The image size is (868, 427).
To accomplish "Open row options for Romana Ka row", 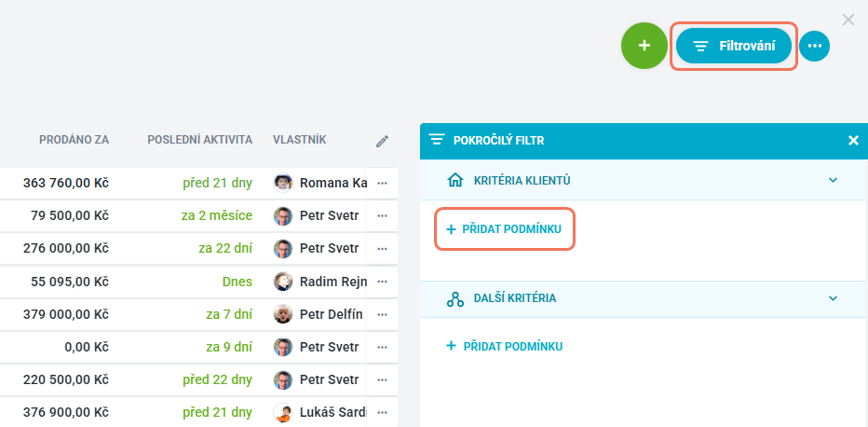I will [382, 184].
